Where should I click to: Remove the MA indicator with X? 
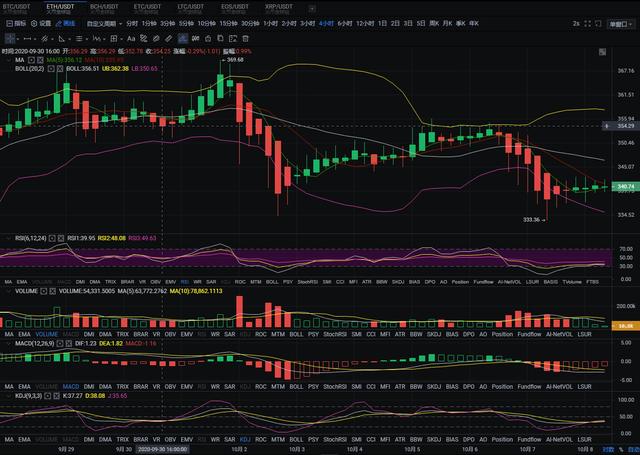[40, 60]
